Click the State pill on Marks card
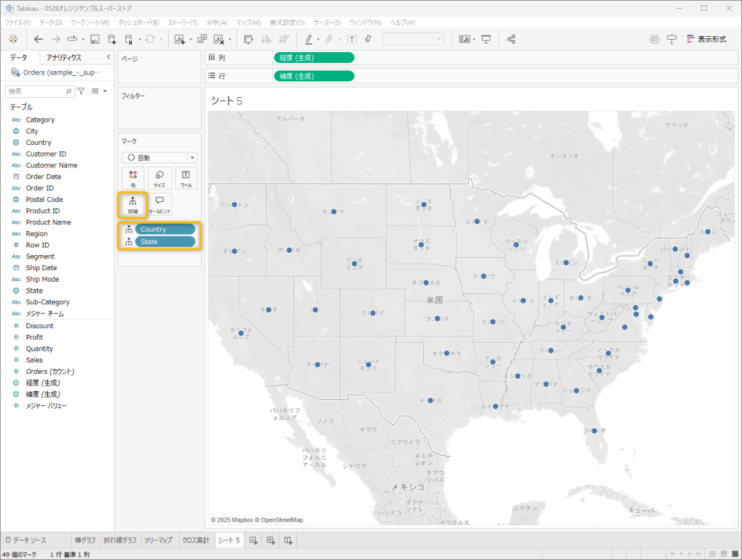 point(165,241)
